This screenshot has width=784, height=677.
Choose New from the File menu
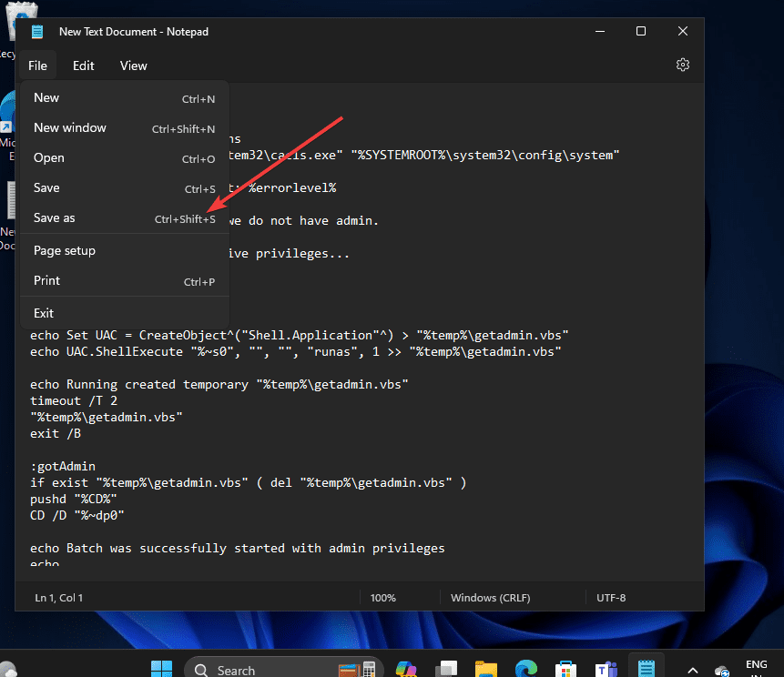point(125,98)
